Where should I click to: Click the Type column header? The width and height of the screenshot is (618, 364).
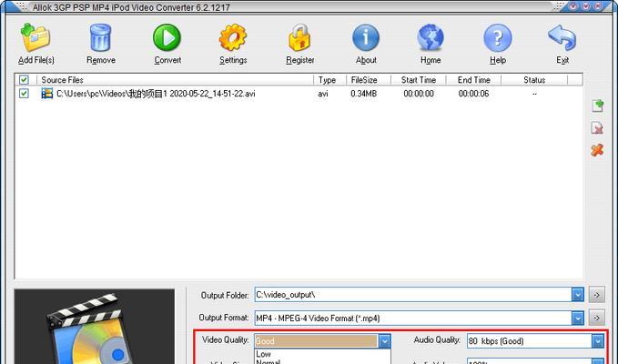pos(329,80)
